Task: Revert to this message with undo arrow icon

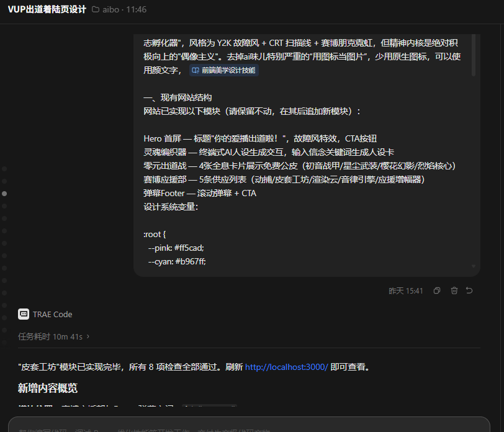Action: coord(469,290)
